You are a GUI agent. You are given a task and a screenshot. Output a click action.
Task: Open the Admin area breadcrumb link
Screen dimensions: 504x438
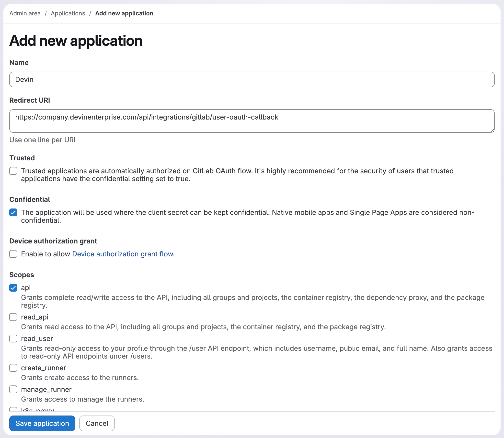pos(25,13)
